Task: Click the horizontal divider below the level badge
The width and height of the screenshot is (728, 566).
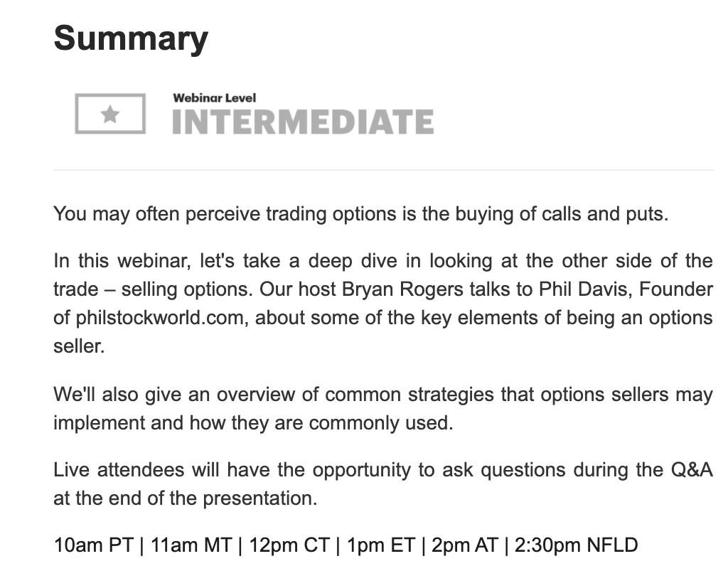Action: point(383,170)
